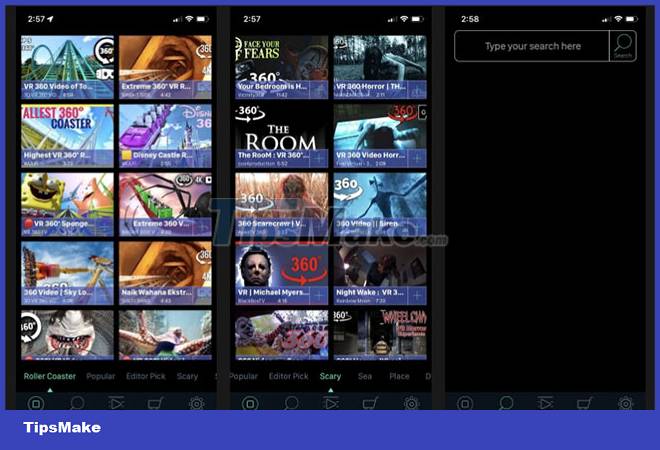Switch to Popular tab on the Scary screen
This screenshot has width=660, height=450.
(244, 376)
